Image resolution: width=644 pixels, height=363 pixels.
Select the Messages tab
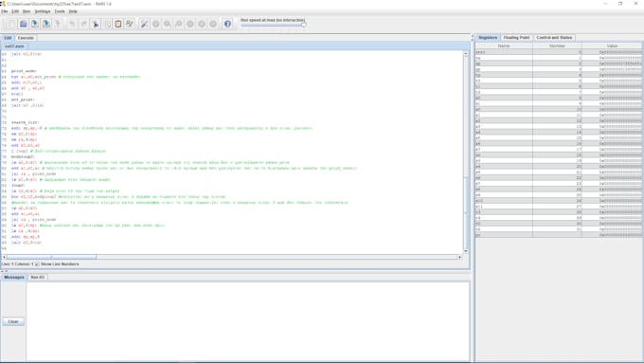(14, 277)
